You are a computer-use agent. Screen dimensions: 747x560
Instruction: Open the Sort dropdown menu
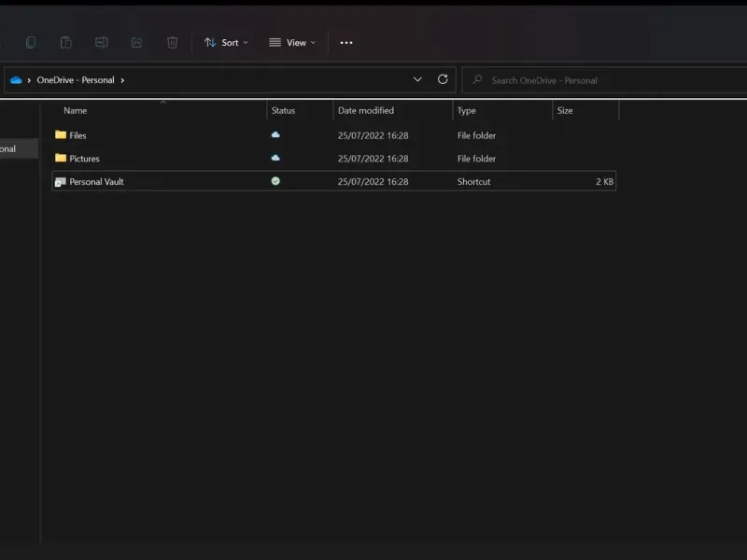[x=226, y=42]
